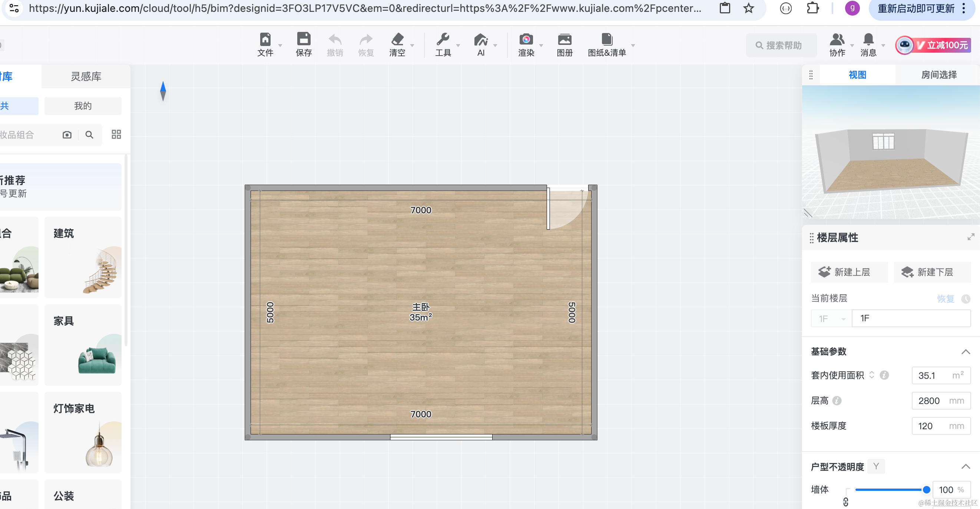This screenshot has height=509, width=980.
Task: Open the 图册 (Album) icon
Action: 565,39
